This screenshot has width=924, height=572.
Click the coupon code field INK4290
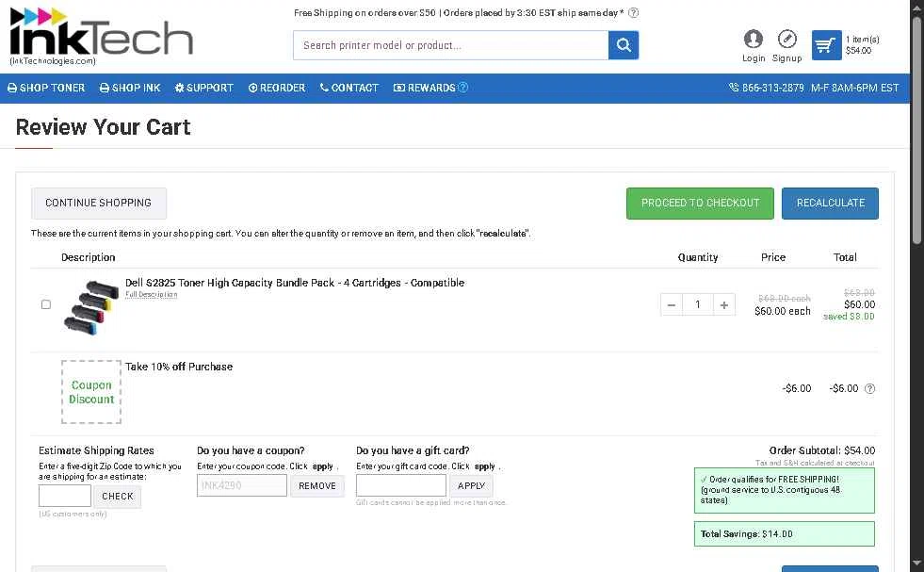point(242,486)
